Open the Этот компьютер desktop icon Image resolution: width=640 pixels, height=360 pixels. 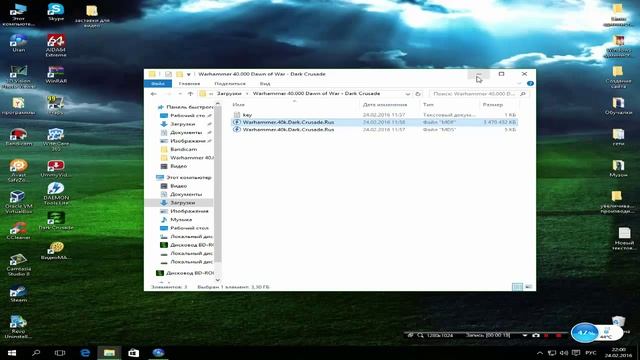pos(18,14)
